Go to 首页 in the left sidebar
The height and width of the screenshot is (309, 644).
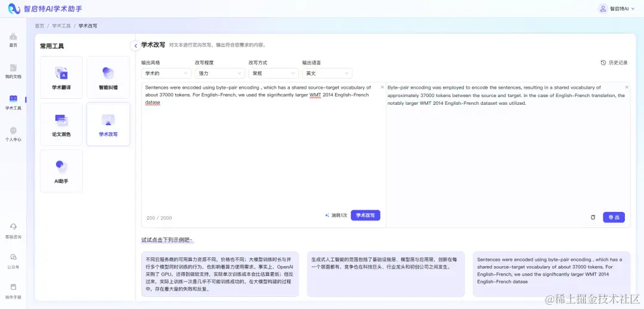pyautogui.click(x=13, y=40)
